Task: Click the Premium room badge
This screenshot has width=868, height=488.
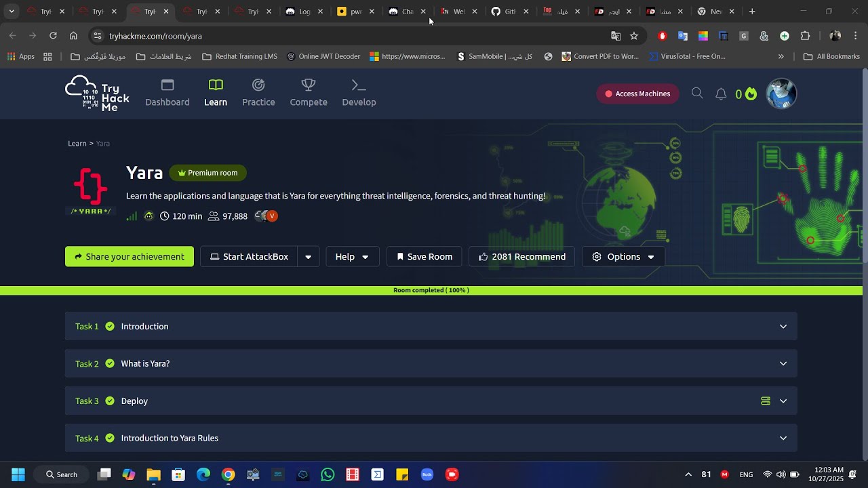Action: point(208,173)
